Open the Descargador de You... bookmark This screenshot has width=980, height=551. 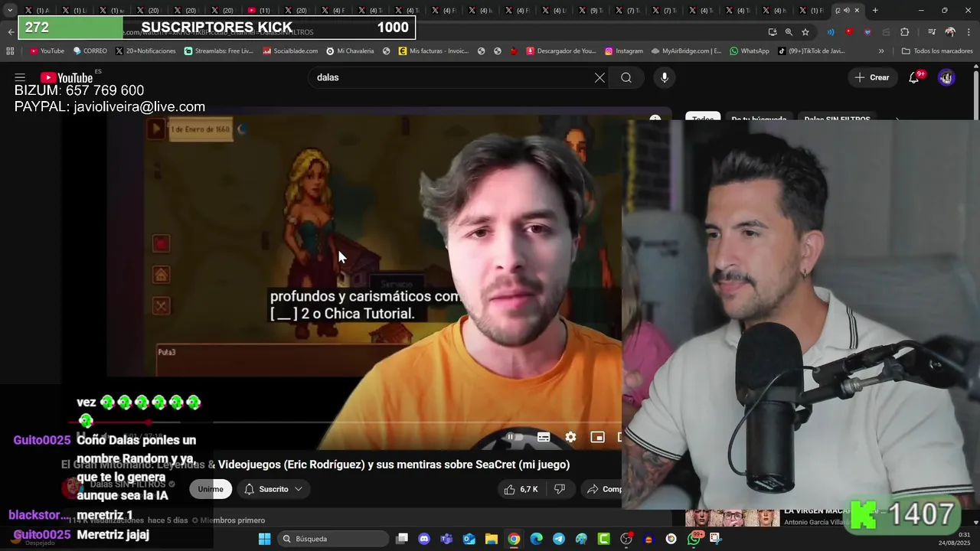561,51
